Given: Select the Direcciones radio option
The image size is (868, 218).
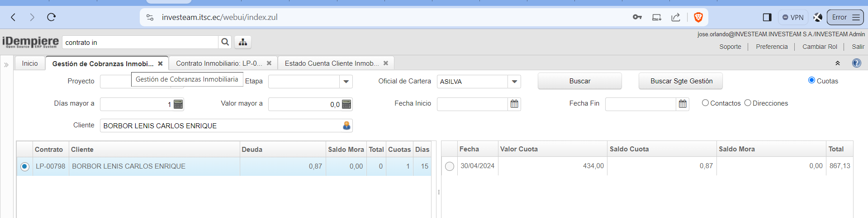Looking at the screenshot, I should coord(748,103).
